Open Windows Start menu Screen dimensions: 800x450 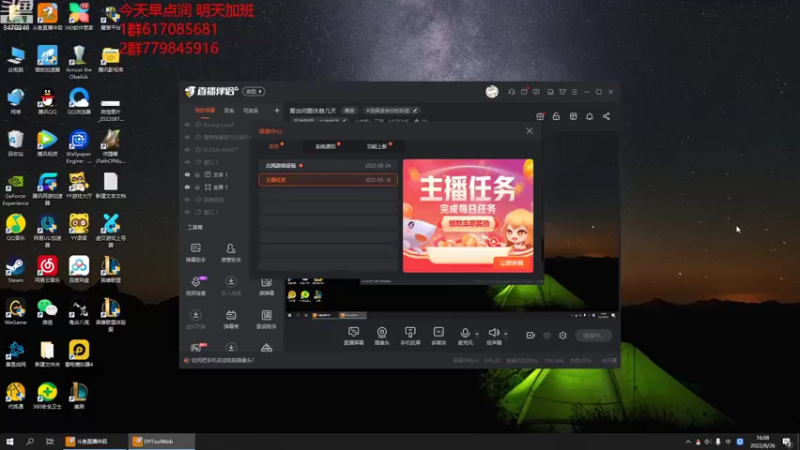10,441
